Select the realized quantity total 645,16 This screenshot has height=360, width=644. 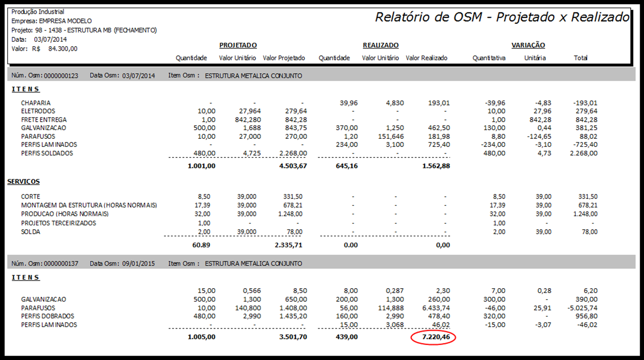click(x=347, y=166)
